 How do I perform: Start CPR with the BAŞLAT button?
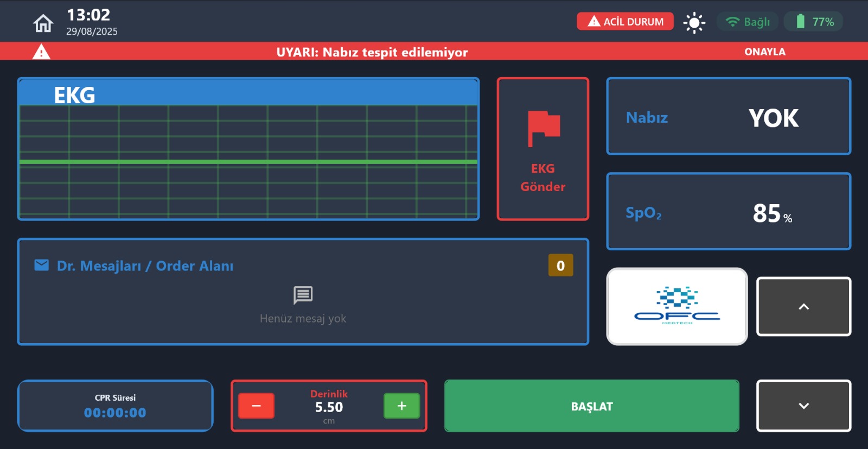591,406
